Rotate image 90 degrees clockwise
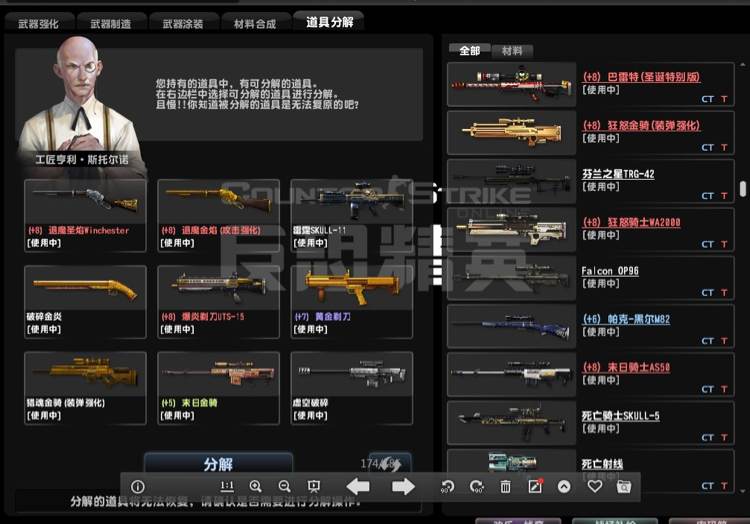 [x=476, y=486]
